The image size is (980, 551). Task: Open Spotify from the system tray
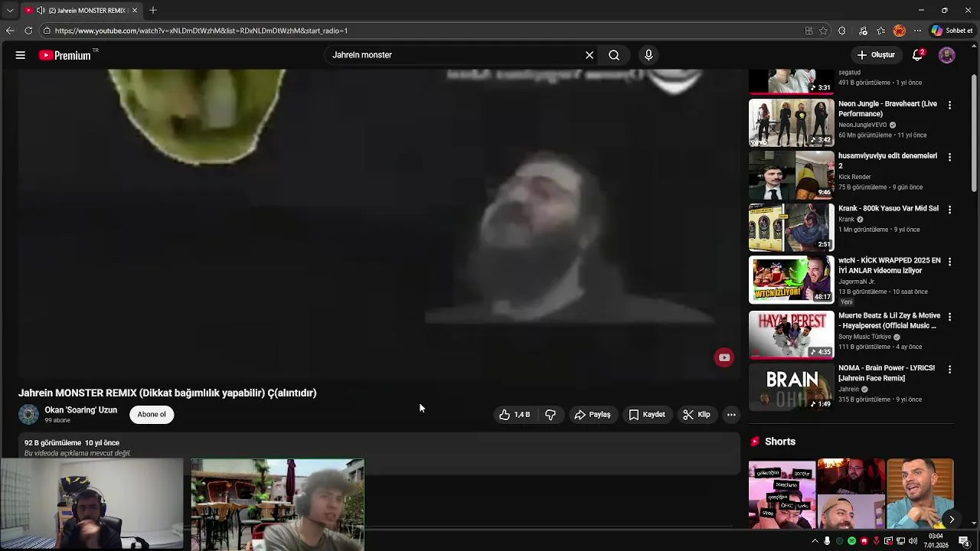[x=851, y=541]
